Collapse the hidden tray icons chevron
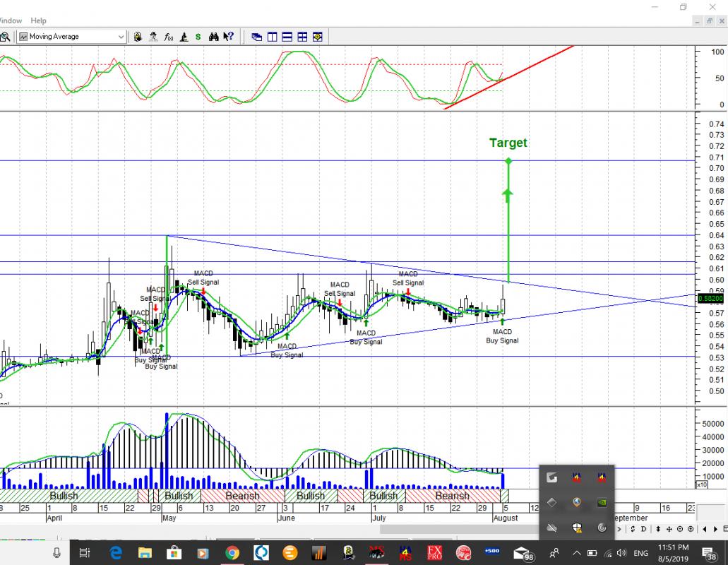Image resolution: width=728 pixels, height=565 pixels. (x=577, y=553)
